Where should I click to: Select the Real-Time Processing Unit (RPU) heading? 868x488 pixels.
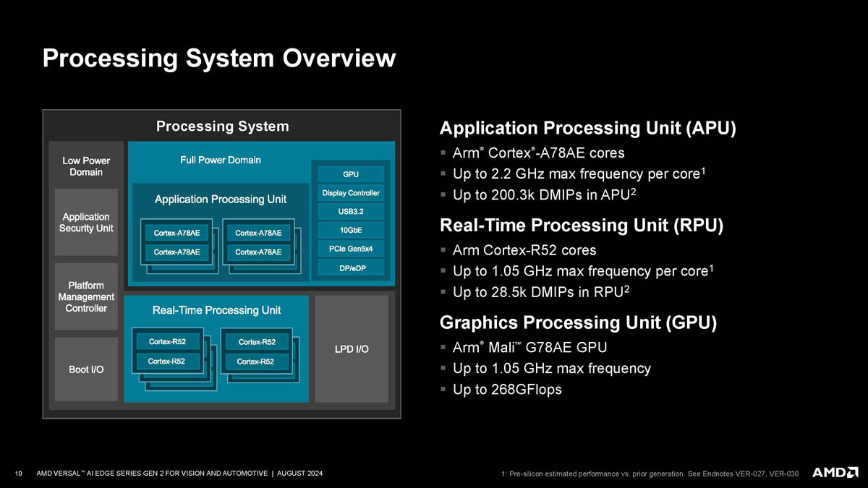(582, 226)
